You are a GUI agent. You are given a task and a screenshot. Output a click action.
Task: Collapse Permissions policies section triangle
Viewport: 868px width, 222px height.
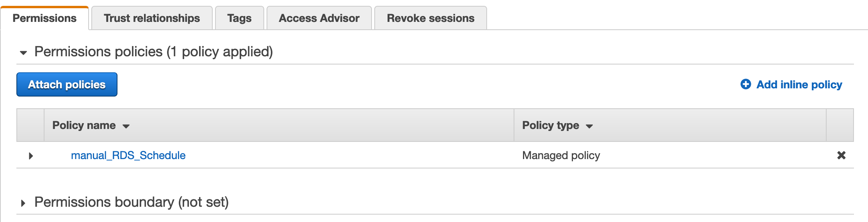[x=23, y=53]
